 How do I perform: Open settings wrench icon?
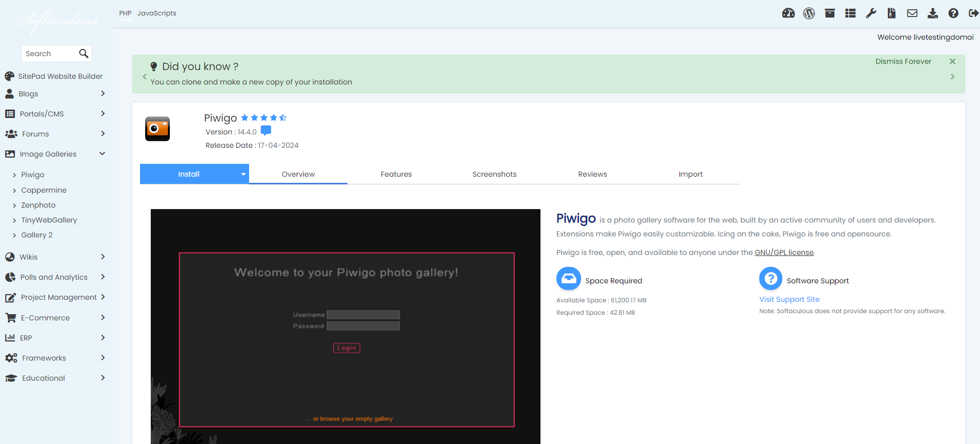[871, 13]
